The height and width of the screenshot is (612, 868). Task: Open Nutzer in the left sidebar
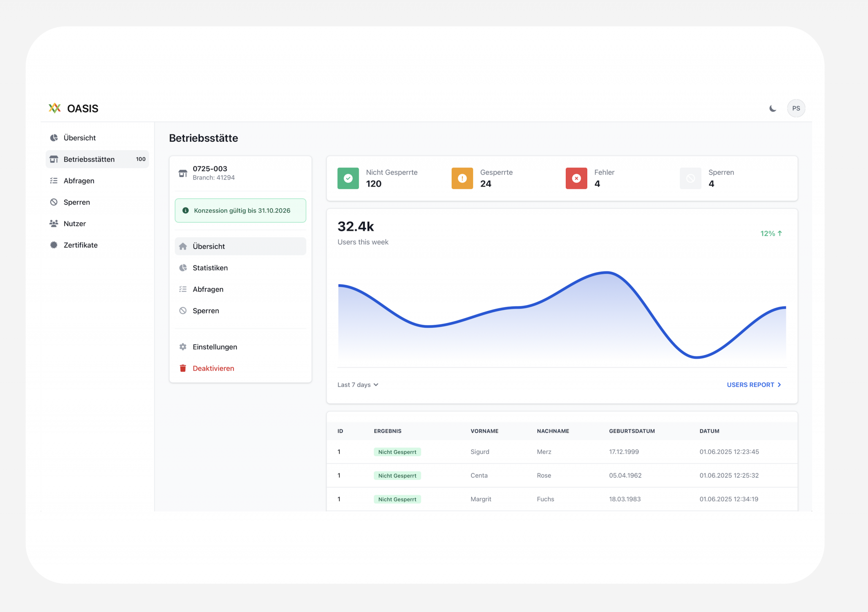tap(75, 224)
